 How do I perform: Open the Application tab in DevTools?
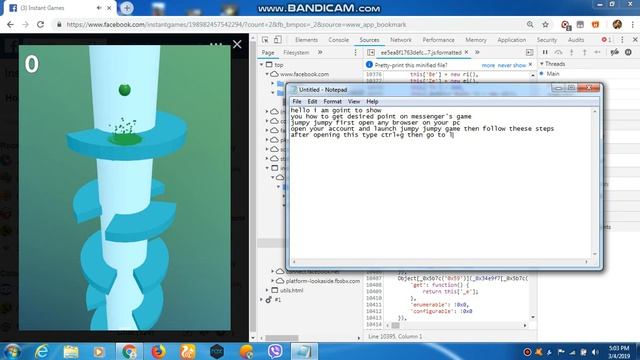click(511, 40)
